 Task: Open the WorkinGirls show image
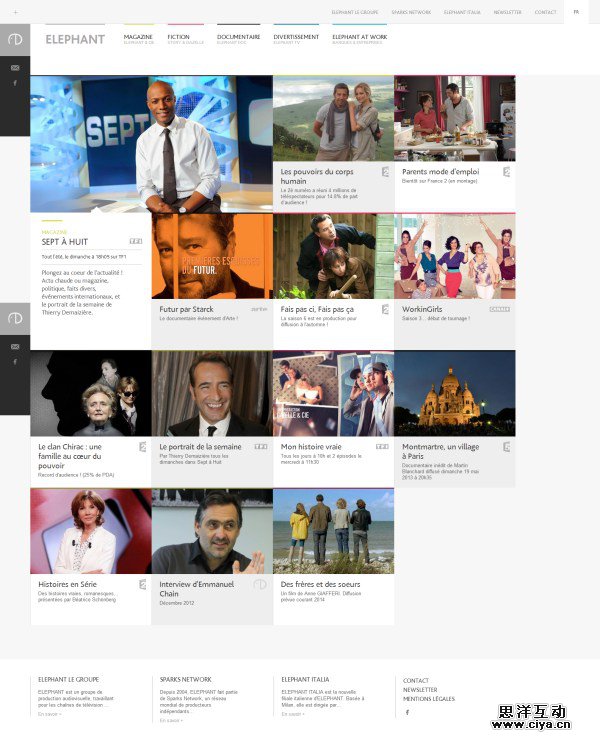click(455, 256)
